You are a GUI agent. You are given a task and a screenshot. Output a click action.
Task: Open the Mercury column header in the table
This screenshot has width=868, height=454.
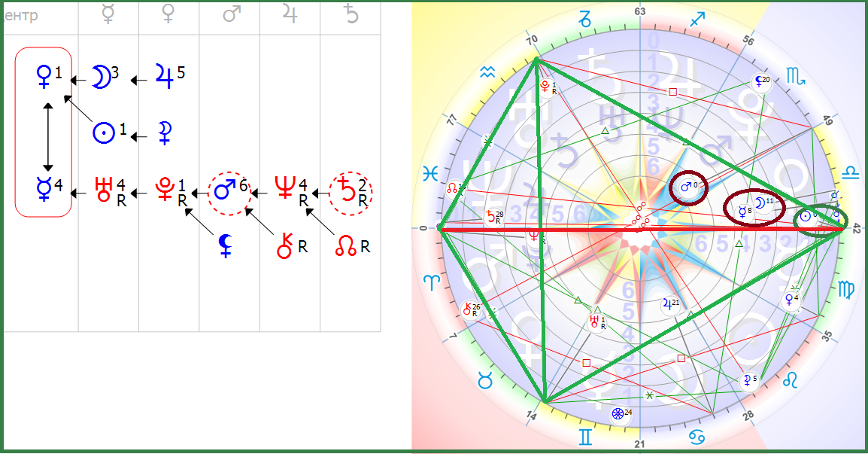(108, 16)
